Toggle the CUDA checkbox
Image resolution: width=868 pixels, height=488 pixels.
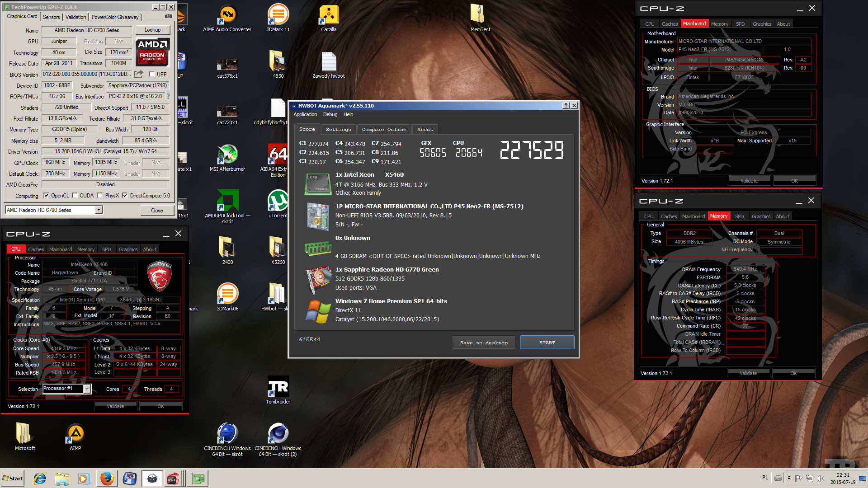(x=75, y=196)
